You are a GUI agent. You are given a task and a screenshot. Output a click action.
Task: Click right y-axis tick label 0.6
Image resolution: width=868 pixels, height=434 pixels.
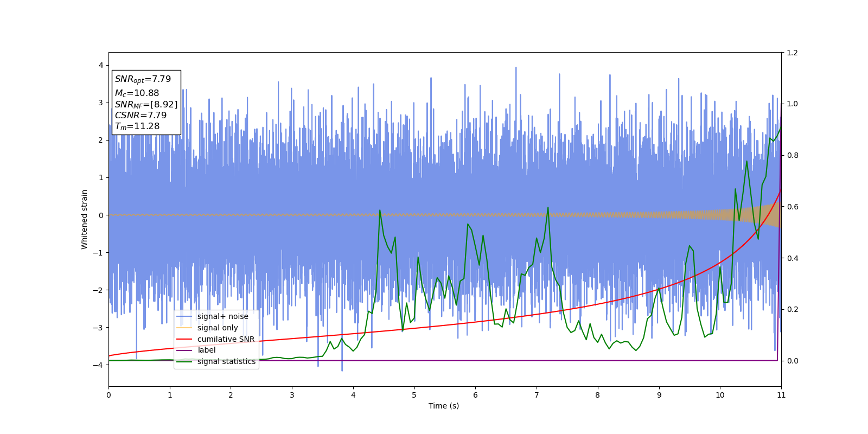[x=792, y=207]
